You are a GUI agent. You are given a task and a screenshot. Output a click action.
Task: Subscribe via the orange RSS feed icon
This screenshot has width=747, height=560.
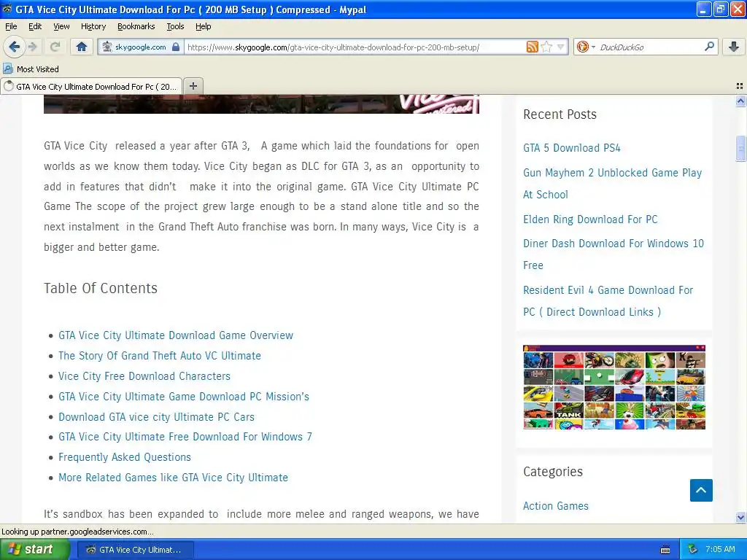click(x=532, y=47)
